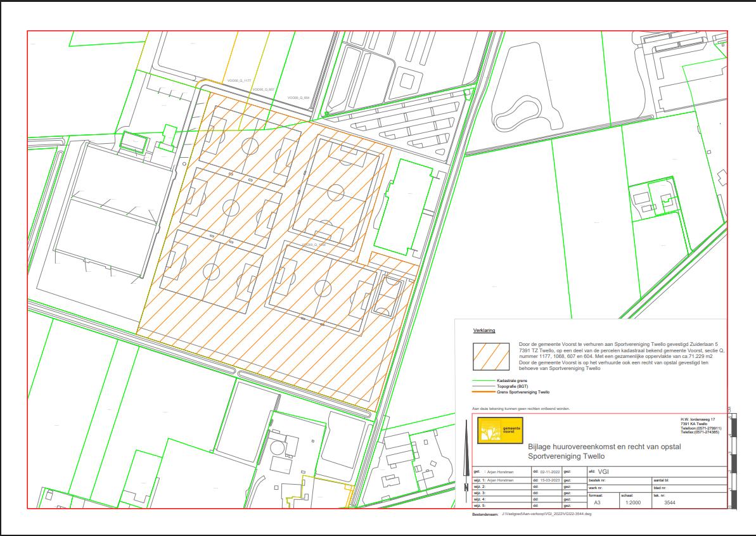The image size is (756, 536).
Task: Click the schaal 1:2000 field
Action: (632, 502)
